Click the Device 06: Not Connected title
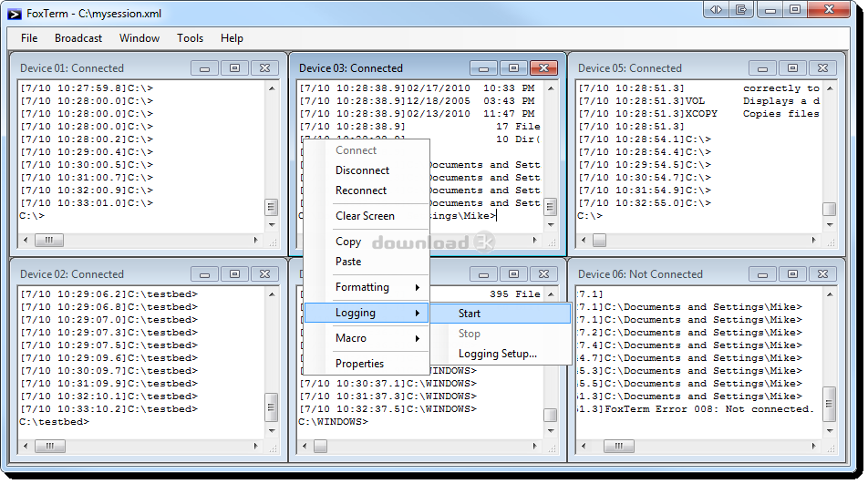This screenshot has width=868, height=484. pos(640,274)
